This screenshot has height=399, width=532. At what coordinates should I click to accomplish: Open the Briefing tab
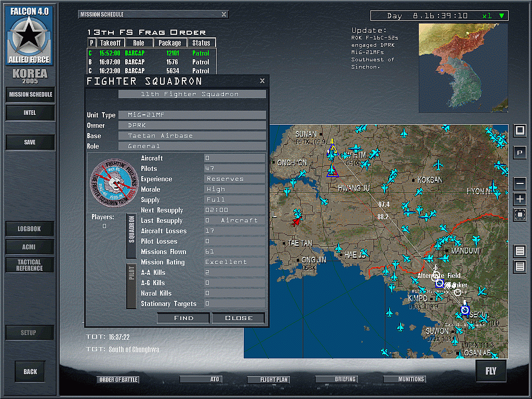(336, 379)
